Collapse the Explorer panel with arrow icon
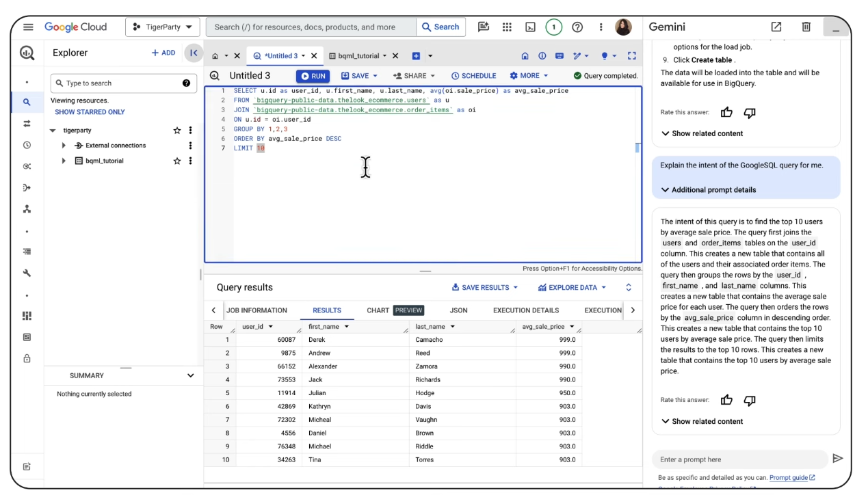This screenshot has width=868, height=497. pyautogui.click(x=194, y=53)
